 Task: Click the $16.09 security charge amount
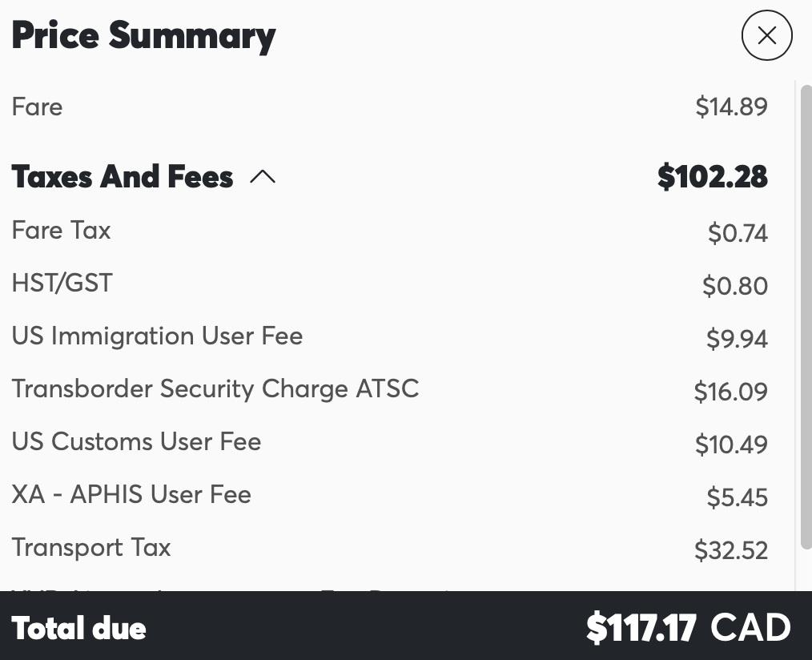tap(730, 392)
